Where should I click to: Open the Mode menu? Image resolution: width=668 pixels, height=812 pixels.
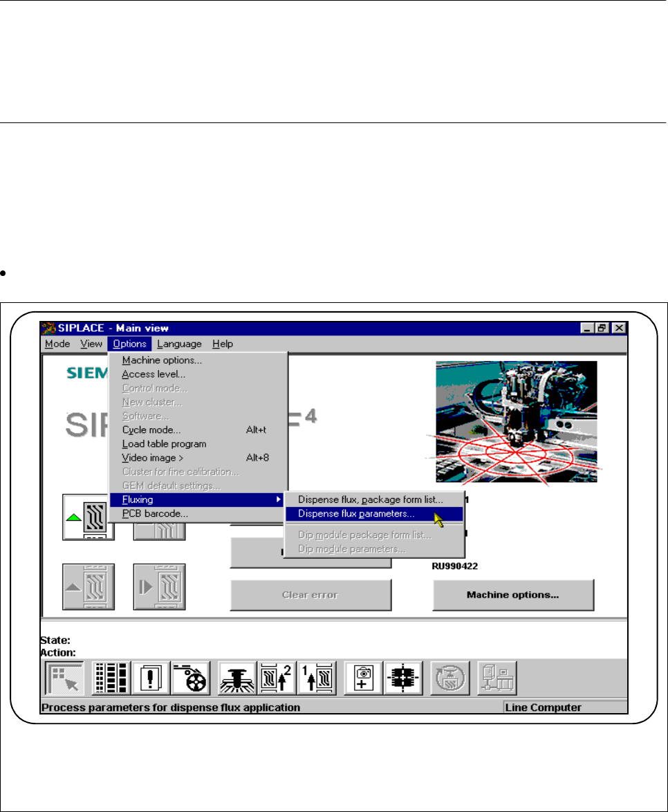click(57, 344)
